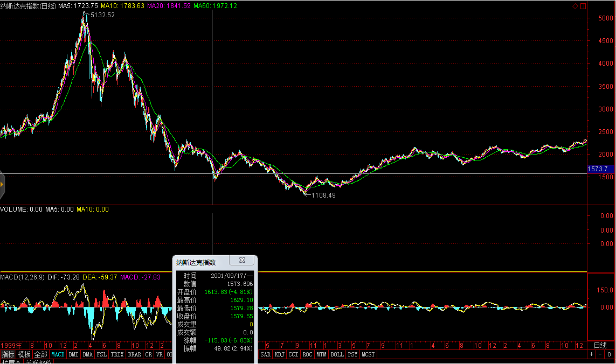Switch to the BOLL indicator

tap(337, 354)
